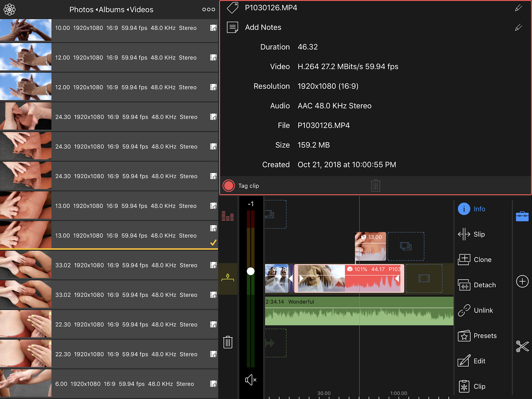Click the insert-to-track arrow icon
Image resolution: width=532 pixels, height=399 pixels.
point(228,278)
